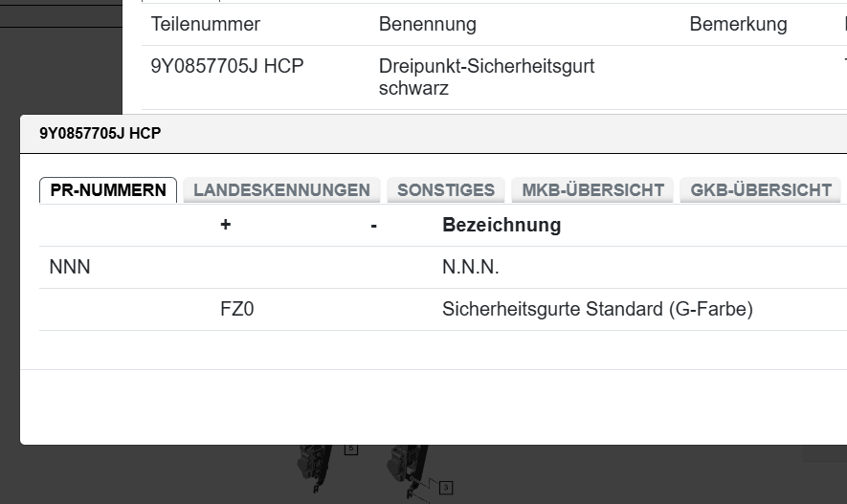Click the Bemerkung column header
847x504 pixels.
coord(738,25)
